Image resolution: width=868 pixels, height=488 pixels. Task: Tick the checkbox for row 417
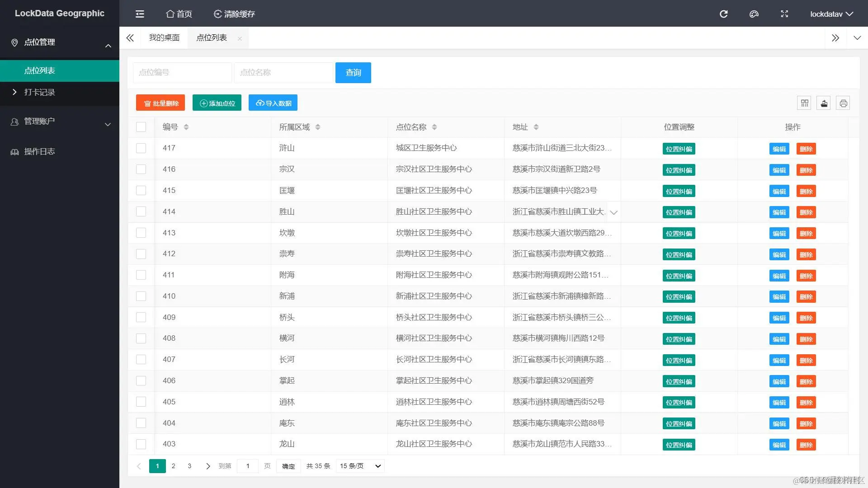(141, 148)
